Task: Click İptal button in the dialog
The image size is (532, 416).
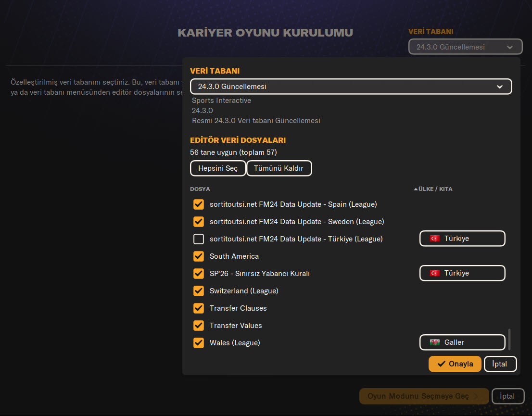Action: coord(500,364)
